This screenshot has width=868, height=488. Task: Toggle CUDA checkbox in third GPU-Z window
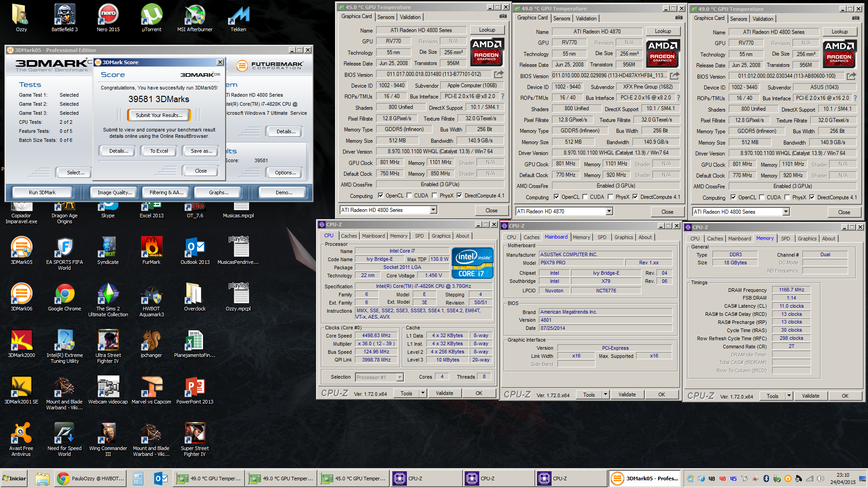pos(762,197)
